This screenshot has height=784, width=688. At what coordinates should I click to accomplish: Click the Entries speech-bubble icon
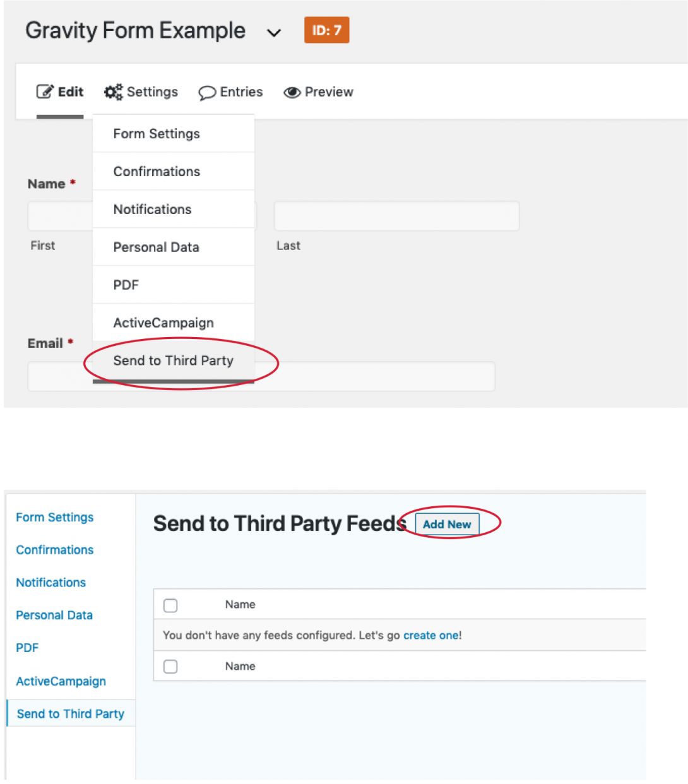click(x=207, y=92)
